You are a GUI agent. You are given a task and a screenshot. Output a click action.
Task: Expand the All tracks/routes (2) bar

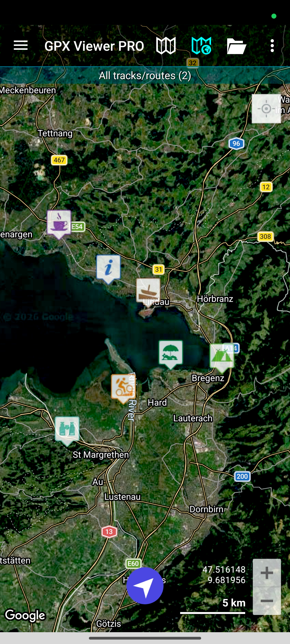point(145,76)
